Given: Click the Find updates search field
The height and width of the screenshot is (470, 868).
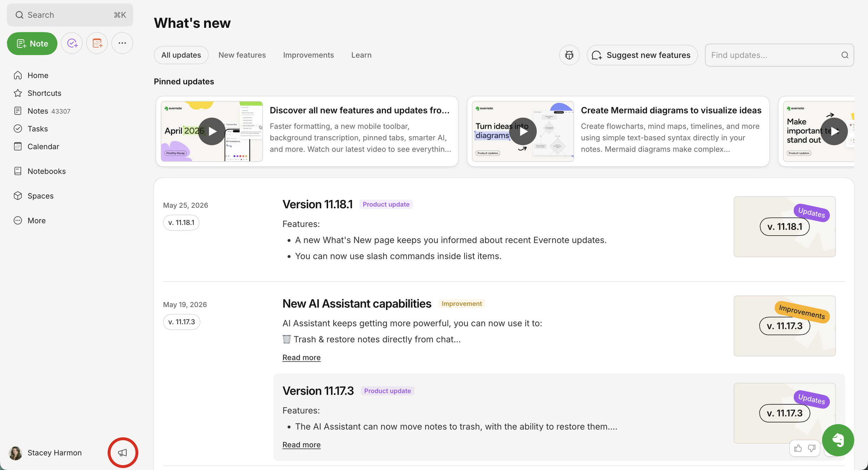Looking at the screenshot, I should click(779, 55).
